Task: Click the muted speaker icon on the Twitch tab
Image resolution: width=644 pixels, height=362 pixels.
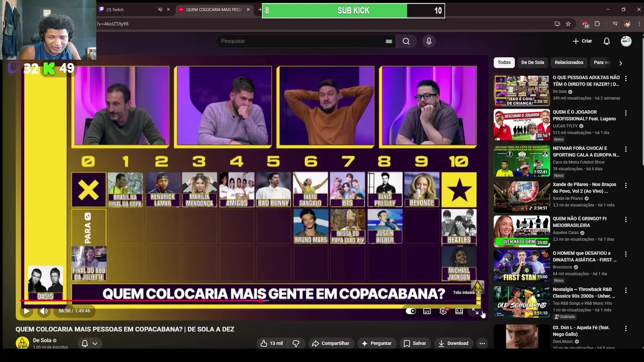Action: click(160, 10)
